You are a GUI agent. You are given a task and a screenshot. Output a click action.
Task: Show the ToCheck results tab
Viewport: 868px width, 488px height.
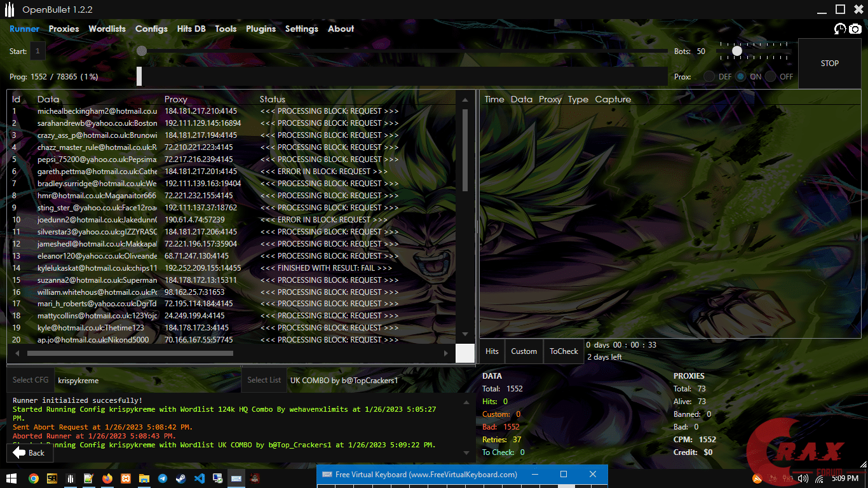coord(564,351)
